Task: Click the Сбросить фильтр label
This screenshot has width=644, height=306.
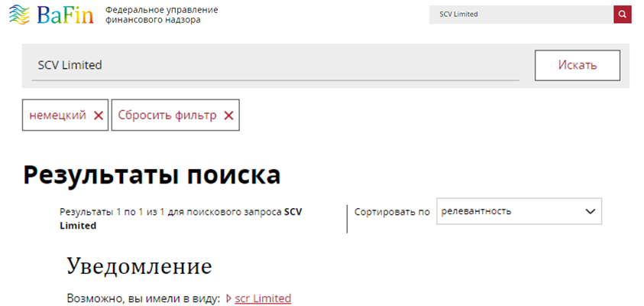Action: (167, 116)
